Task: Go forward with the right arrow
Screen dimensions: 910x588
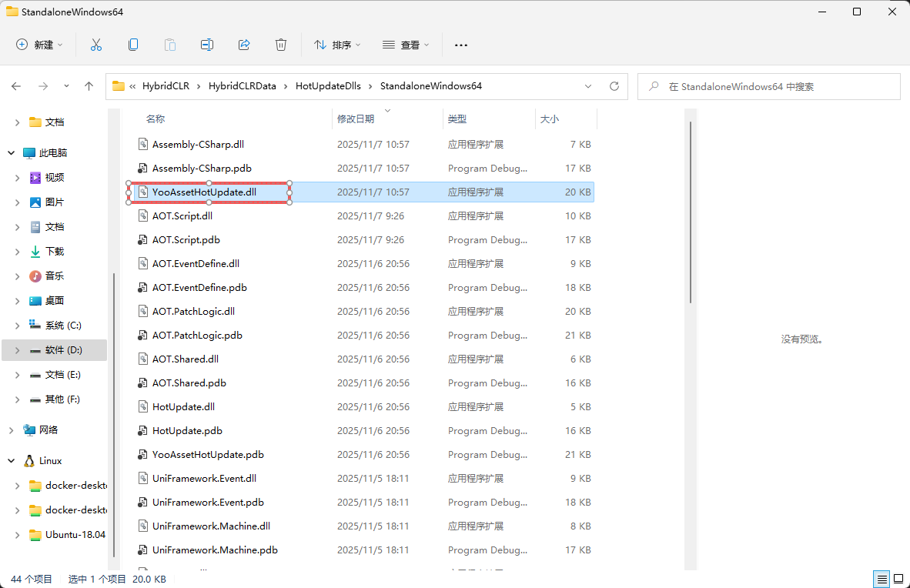Action: pos(43,86)
